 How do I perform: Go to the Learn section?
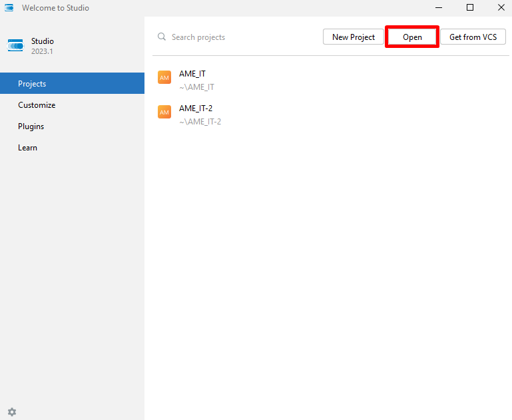coord(27,148)
